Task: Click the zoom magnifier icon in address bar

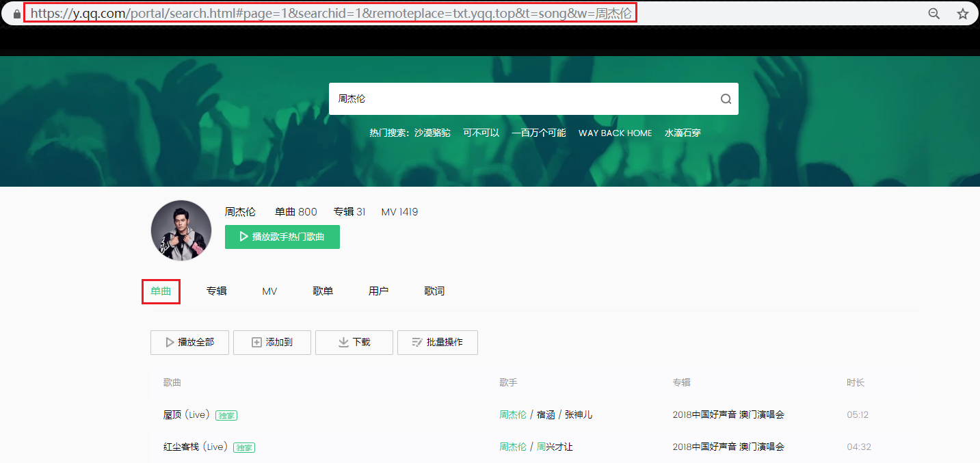Action: [933, 14]
